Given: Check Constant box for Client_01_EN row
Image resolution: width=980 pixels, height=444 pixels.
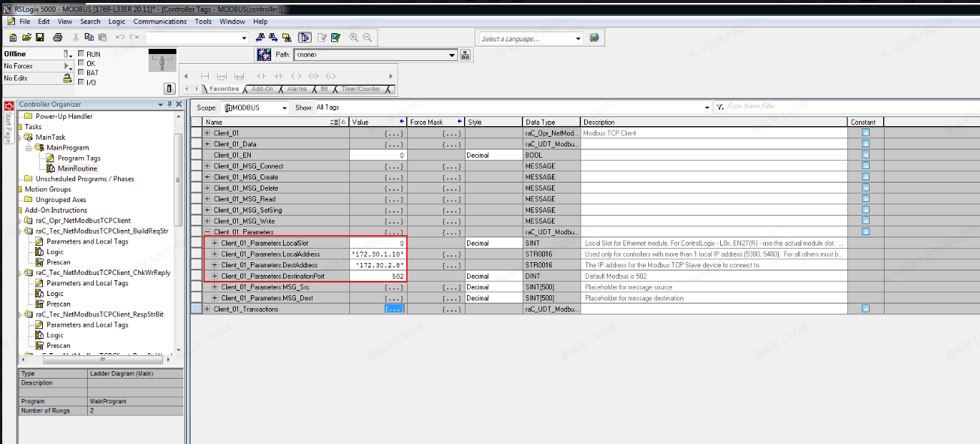Looking at the screenshot, I should pyautogui.click(x=865, y=155).
